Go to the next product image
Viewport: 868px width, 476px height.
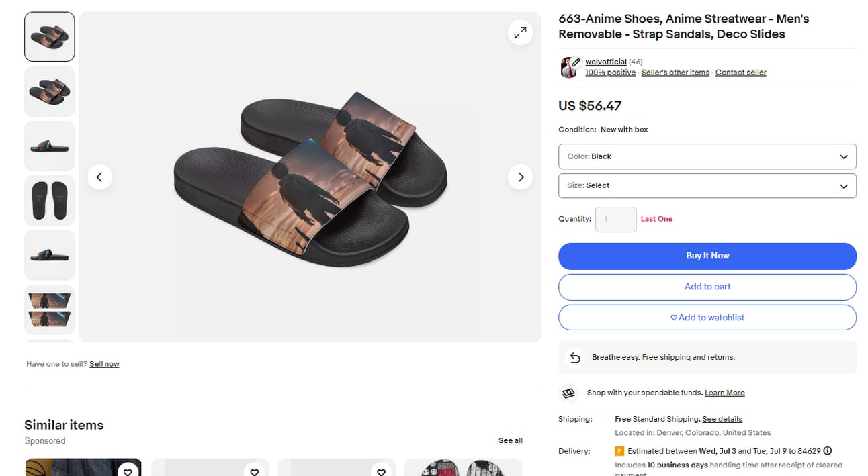[520, 177]
